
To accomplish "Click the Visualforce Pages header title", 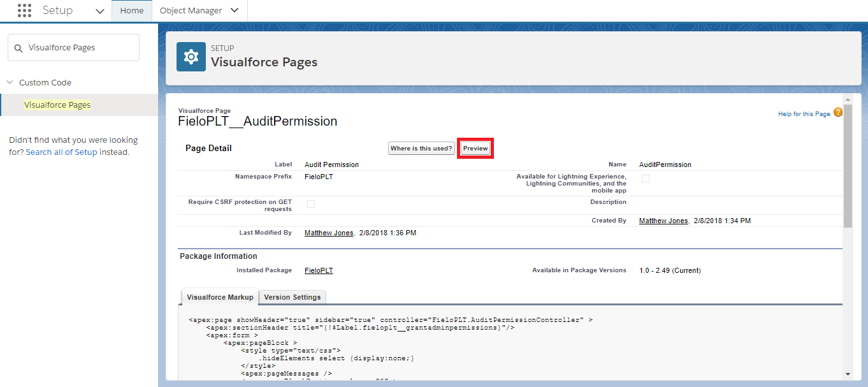I will 264,62.
